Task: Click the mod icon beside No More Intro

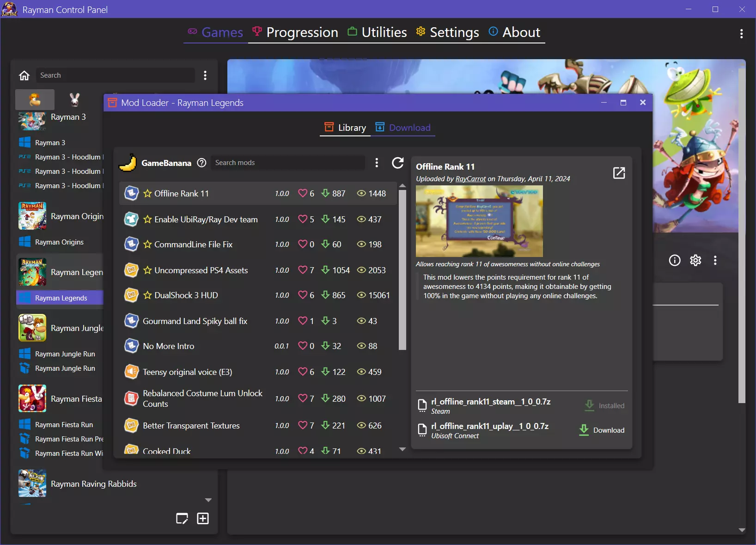Action: [132, 346]
